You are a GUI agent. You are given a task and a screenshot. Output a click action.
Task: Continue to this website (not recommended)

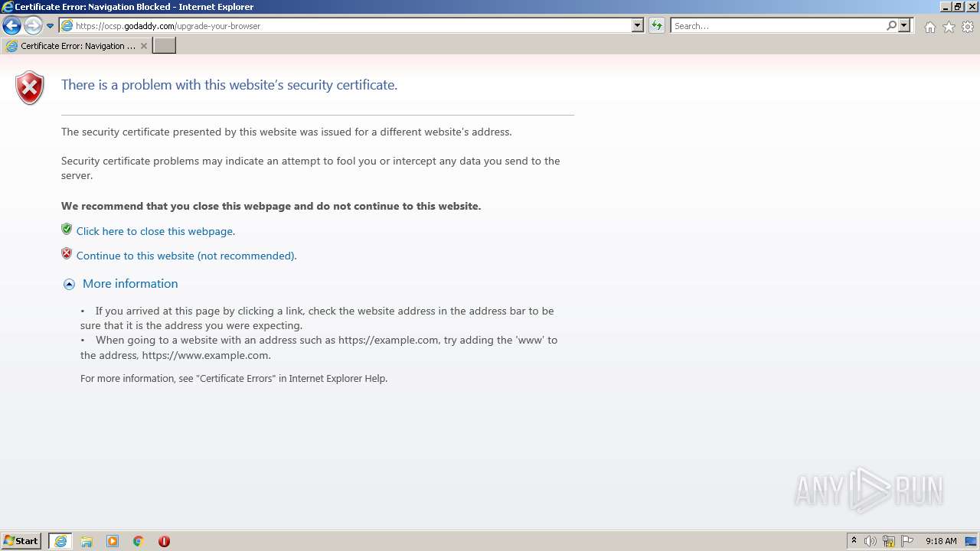click(186, 256)
